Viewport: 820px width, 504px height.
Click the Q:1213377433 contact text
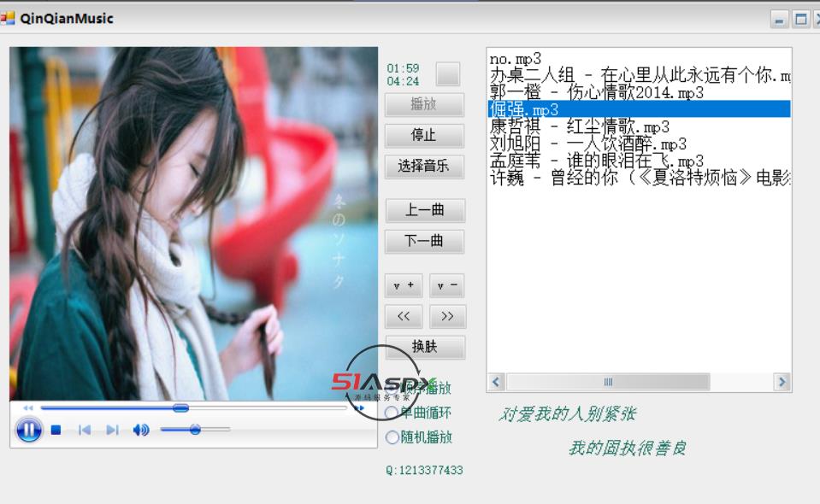point(425,470)
